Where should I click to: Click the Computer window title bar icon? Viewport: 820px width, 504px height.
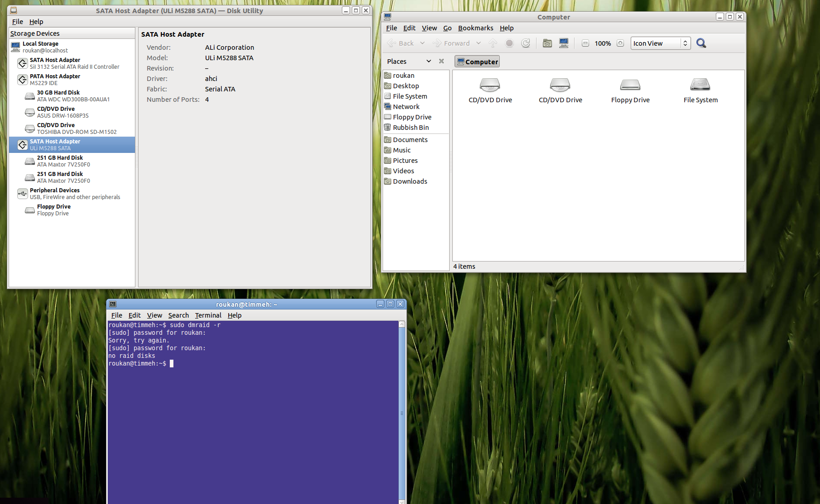coord(388,17)
